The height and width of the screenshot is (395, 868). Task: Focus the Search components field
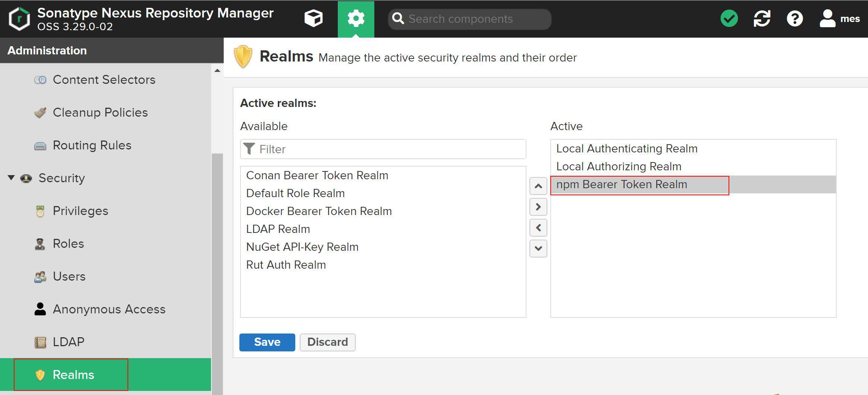pyautogui.click(x=469, y=19)
